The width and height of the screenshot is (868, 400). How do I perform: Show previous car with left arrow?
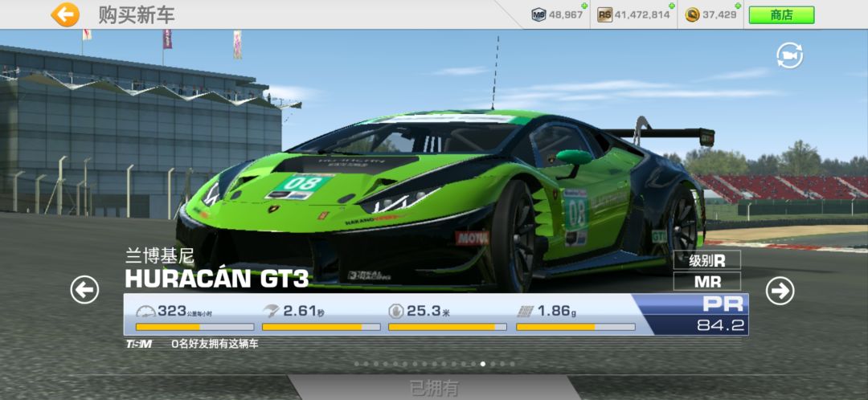coord(84,290)
